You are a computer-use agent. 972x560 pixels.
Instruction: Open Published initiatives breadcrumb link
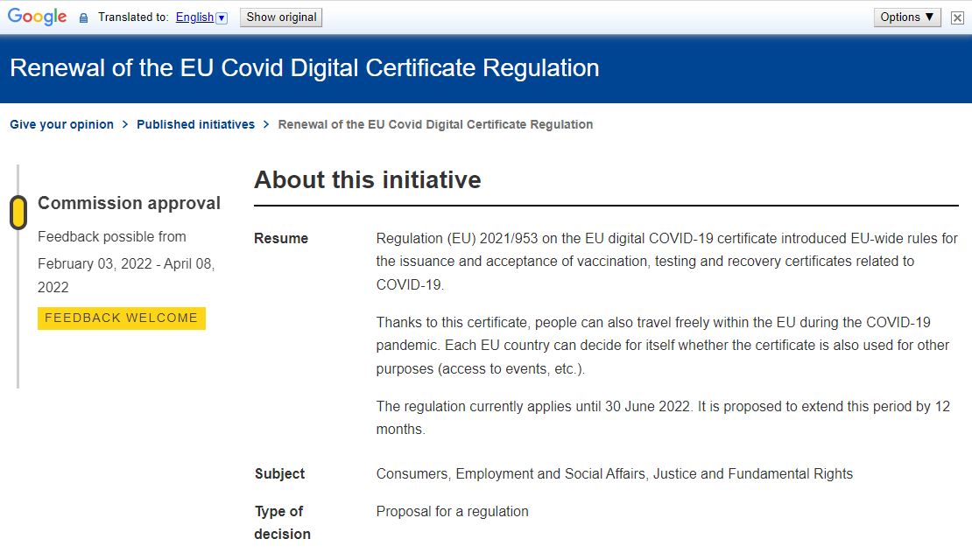196,124
